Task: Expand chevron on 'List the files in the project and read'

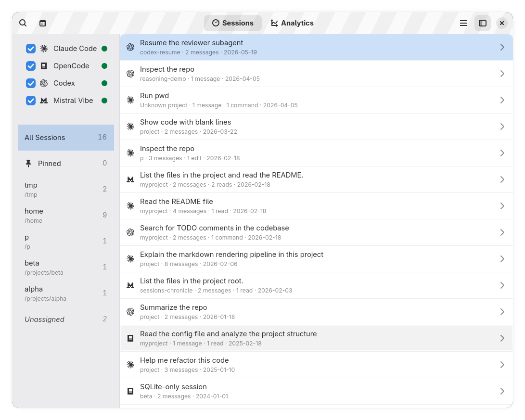Action: [502, 179]
